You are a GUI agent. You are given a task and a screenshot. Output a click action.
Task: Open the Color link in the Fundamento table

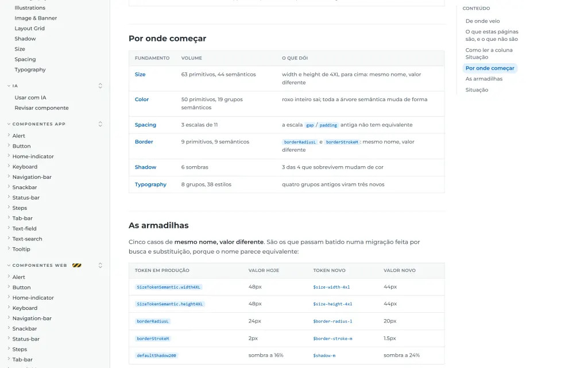coord(142,99)
